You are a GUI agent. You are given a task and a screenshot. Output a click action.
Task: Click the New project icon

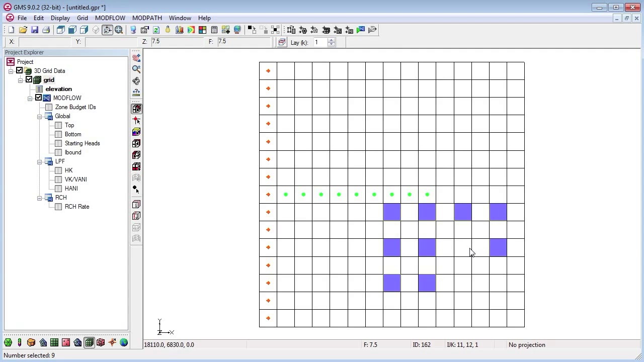pyautogui.click(x=11, y=30)
